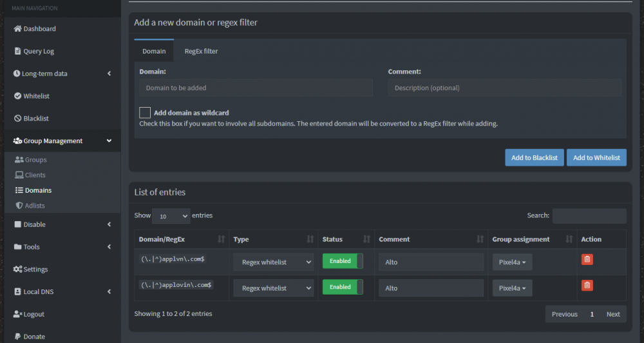Viewport: 644px width, 343px height.
Task: Click the trash icon for the applovin entry
Action: pyautogui.click(x=587, y=285)
